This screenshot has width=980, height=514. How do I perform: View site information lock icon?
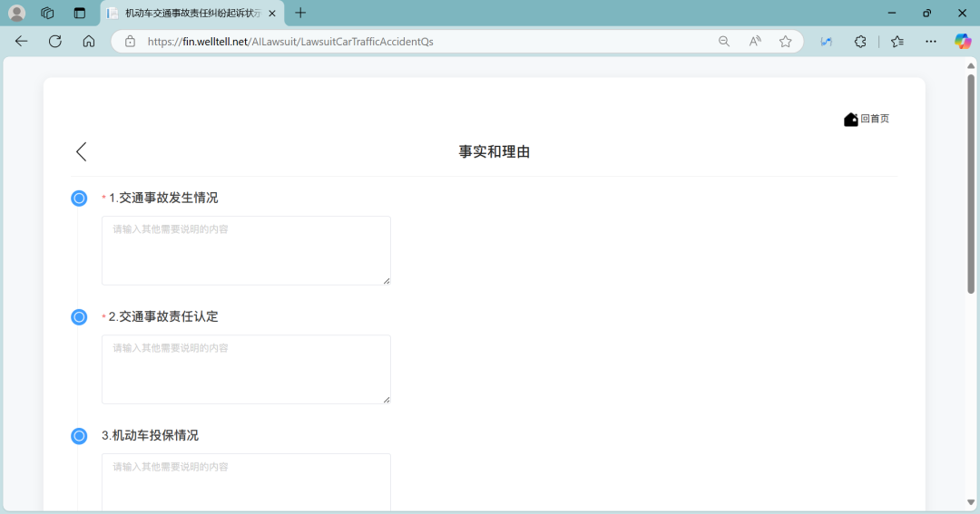pyautogui.click(x=130, y=41)
